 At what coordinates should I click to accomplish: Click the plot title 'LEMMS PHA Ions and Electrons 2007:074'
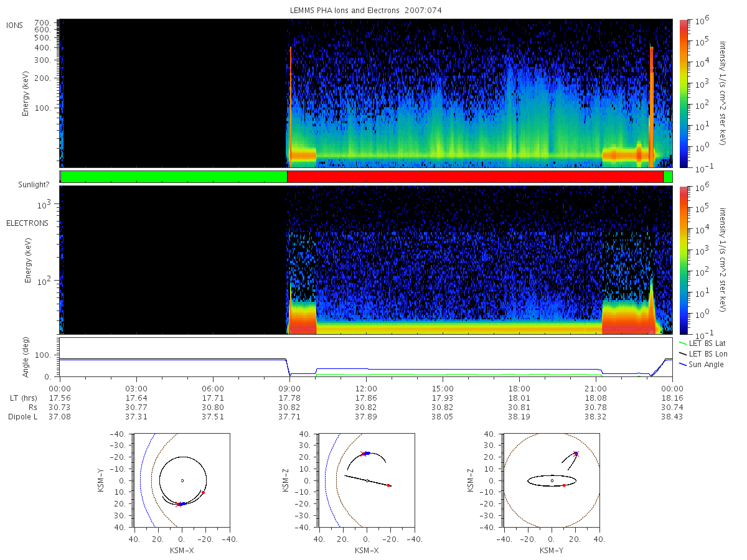(x=365, y=11)
